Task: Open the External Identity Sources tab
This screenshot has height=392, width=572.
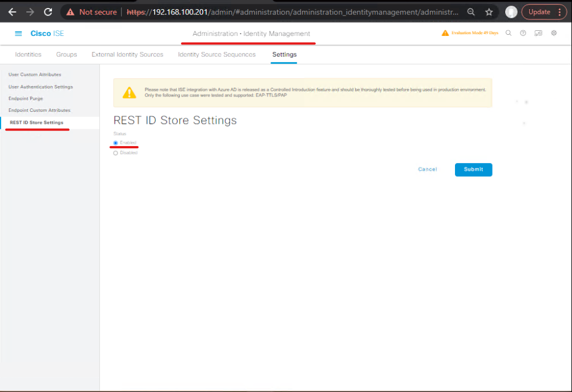Action: 127,54
